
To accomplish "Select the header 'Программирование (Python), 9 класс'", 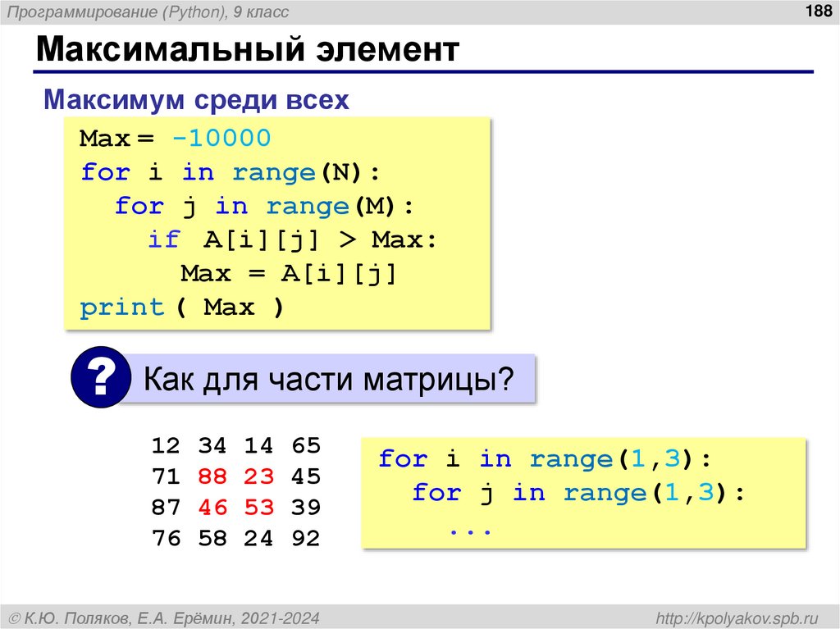I will point(144,11).
